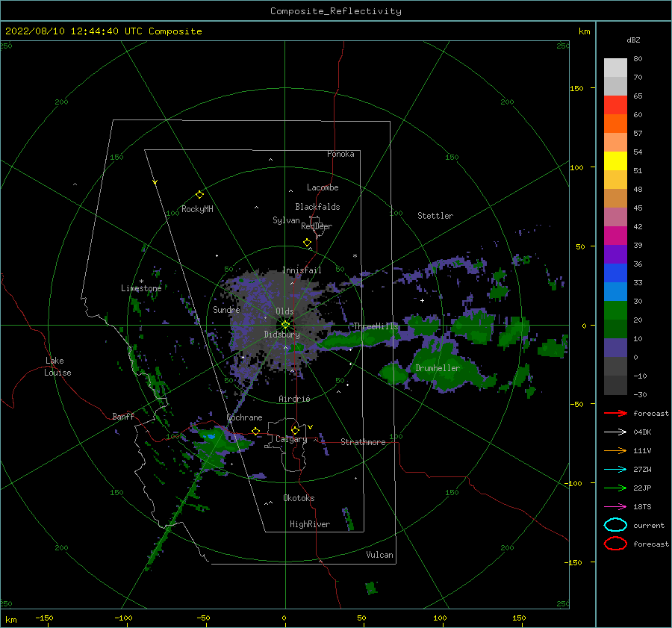Click yellow radar-site diamond between Olds and Didsbury

pos(285,325)
